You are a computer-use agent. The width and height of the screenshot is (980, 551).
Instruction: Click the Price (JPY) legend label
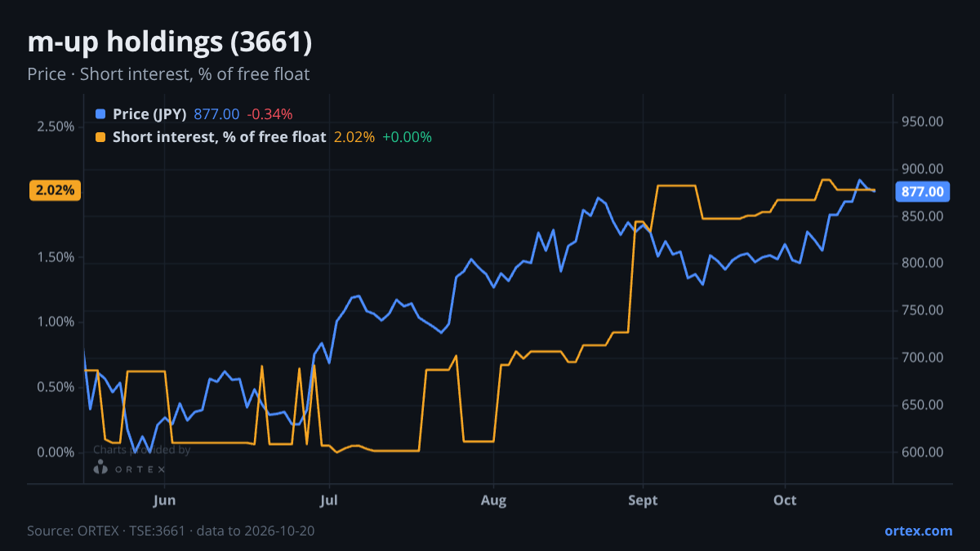pos(150,114)
